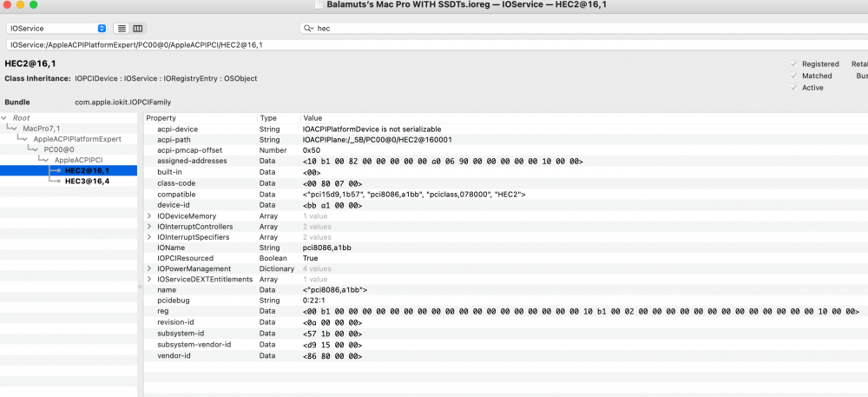This screenshot has height=397, width=868.
Task: Select the reg property row
Action: [x=506, y=311]
